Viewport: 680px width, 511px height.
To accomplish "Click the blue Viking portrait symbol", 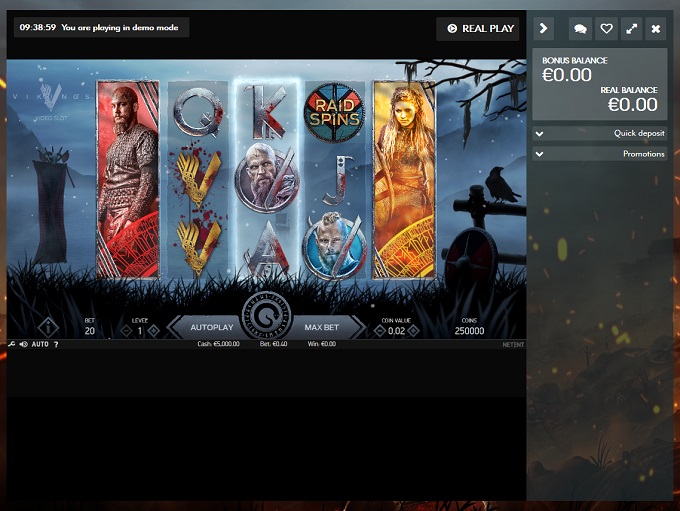I will (x=335, y=245).
